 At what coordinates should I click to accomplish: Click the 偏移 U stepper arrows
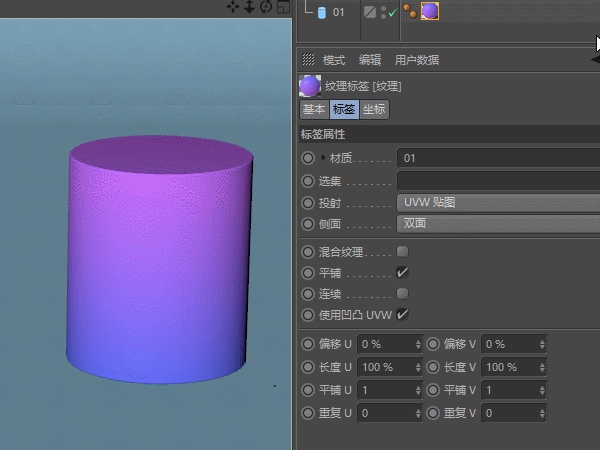click(x=418, y=344)
